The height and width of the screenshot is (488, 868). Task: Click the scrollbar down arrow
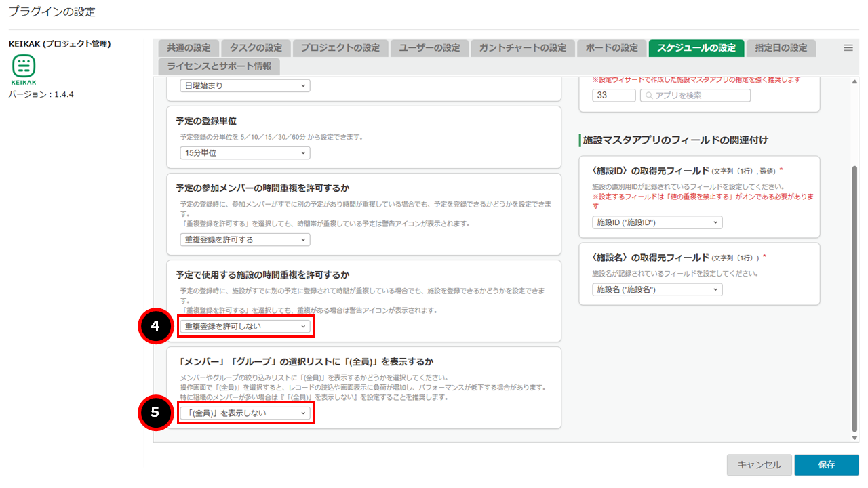(854, 438)
